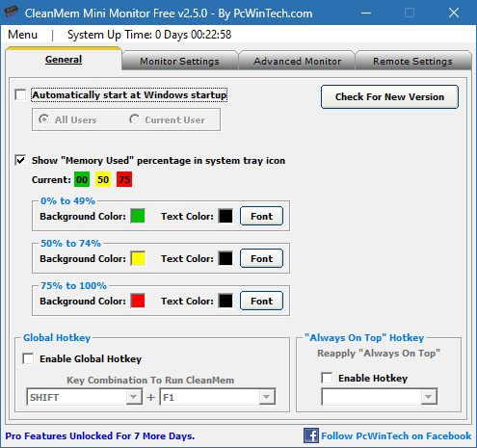
Task: Click Check For New Version button
Action: point(389,96)
